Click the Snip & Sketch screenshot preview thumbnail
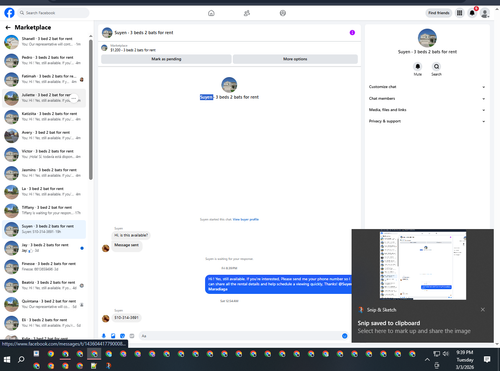 coord(423,265)
